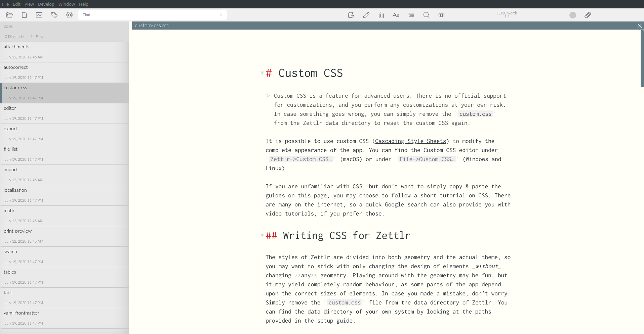Follow the Cascading Style Sheets link

pyautogui.click(x=411, y=141)
